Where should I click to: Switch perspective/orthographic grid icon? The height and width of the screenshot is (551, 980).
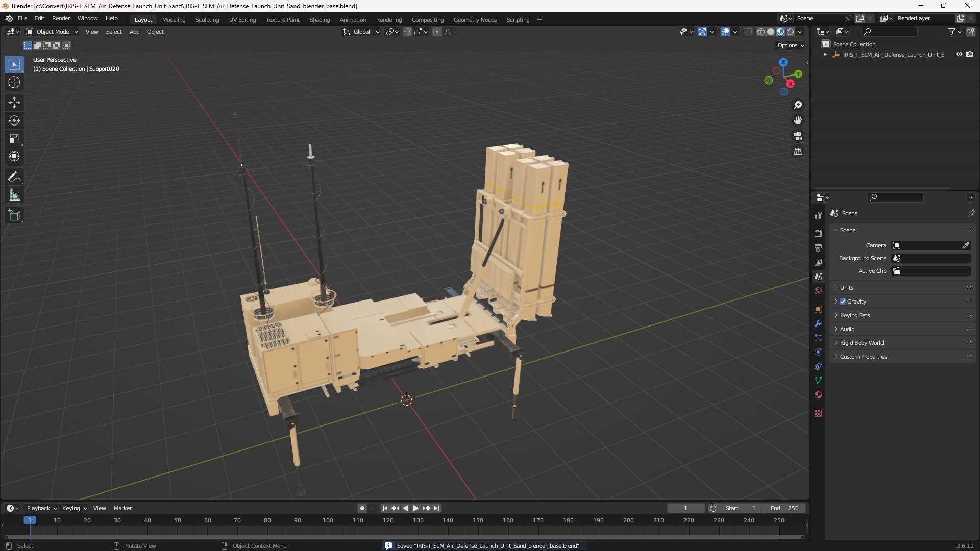pos(798,151)
